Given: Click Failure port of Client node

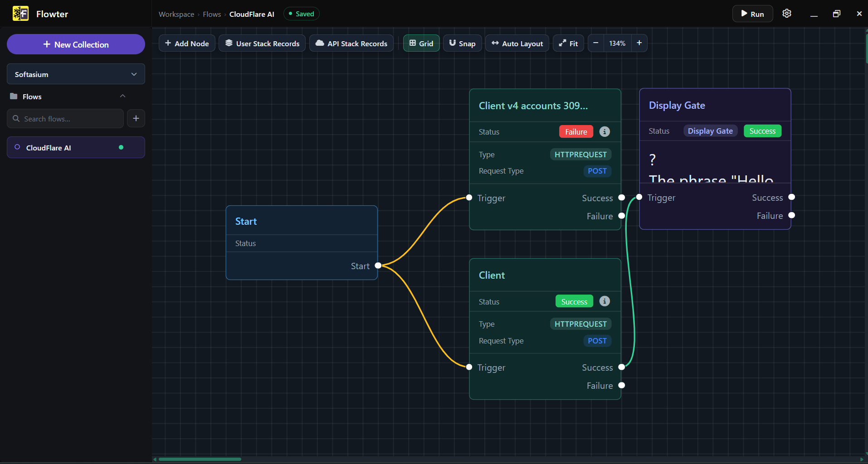Looking at the screenshot, I should [622, 385].
